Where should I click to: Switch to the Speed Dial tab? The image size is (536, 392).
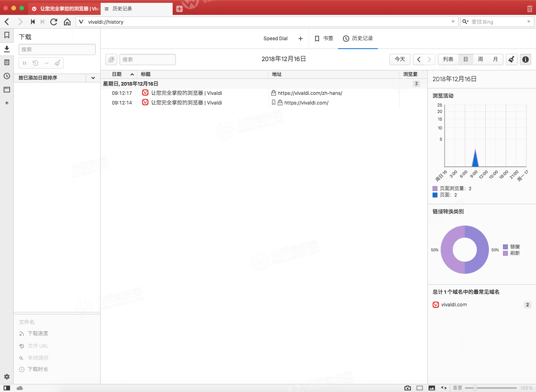point(275,38)
